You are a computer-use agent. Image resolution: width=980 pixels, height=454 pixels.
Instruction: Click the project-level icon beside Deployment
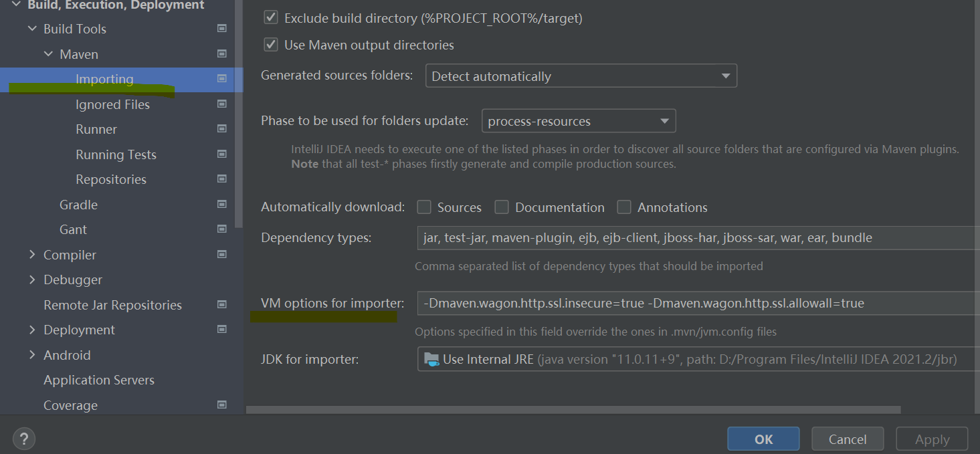click(222, 330)
